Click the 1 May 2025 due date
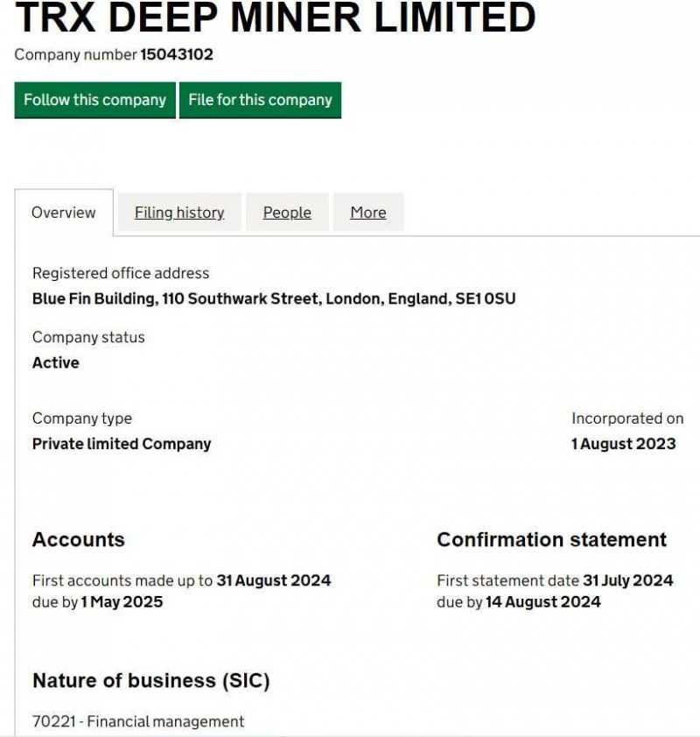Viewport: 700px width, 737px height. [122, 602]
